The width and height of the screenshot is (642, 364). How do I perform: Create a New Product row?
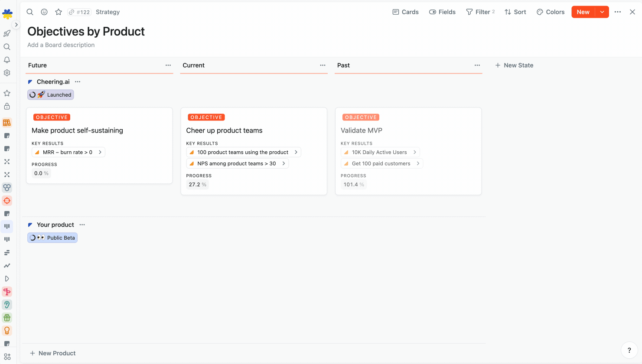click(x=52, y=353)
